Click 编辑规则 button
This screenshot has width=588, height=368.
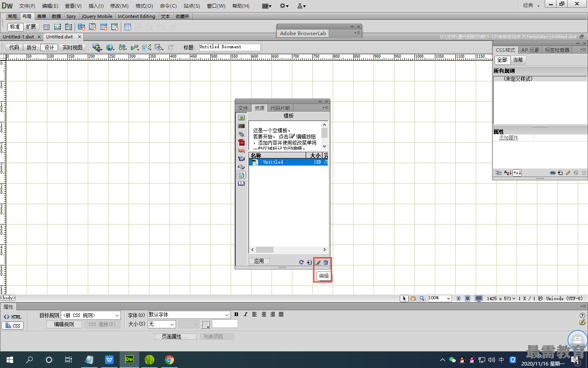click(x=64, y=324)
